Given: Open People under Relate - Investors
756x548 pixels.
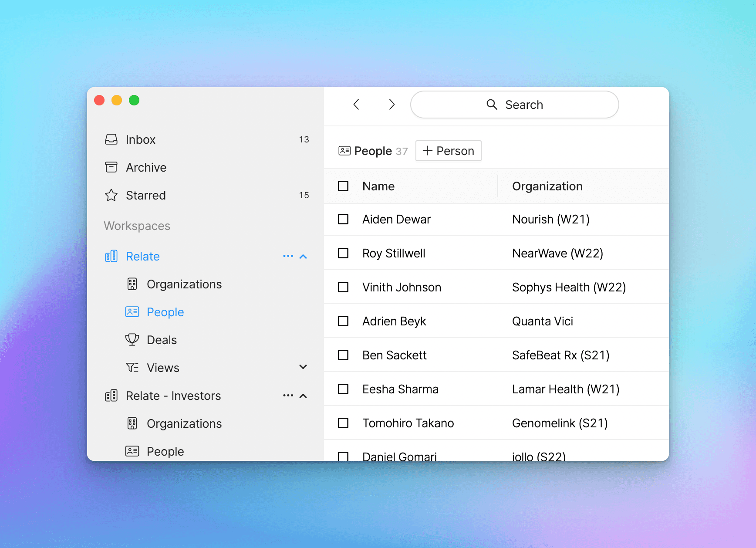Looking at the screenshot, I should pyautogui.click(x=165, y=451).
